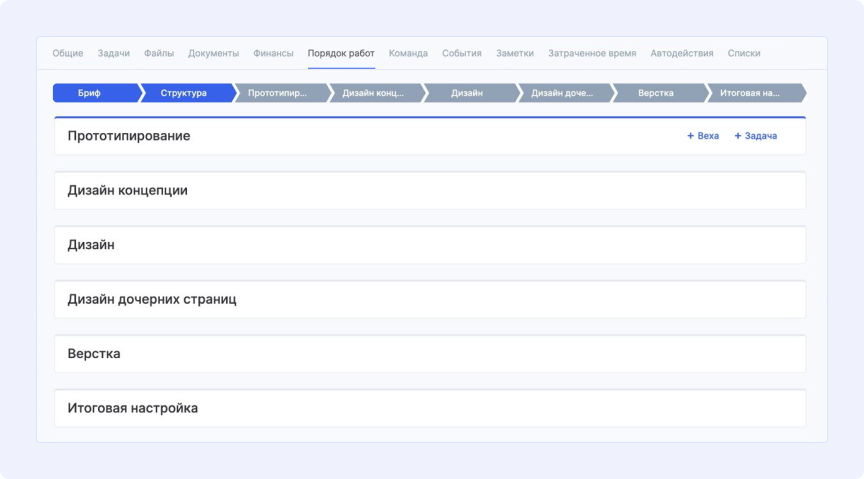
Task: Open the Списки tab
Action: tap(744, 53)
